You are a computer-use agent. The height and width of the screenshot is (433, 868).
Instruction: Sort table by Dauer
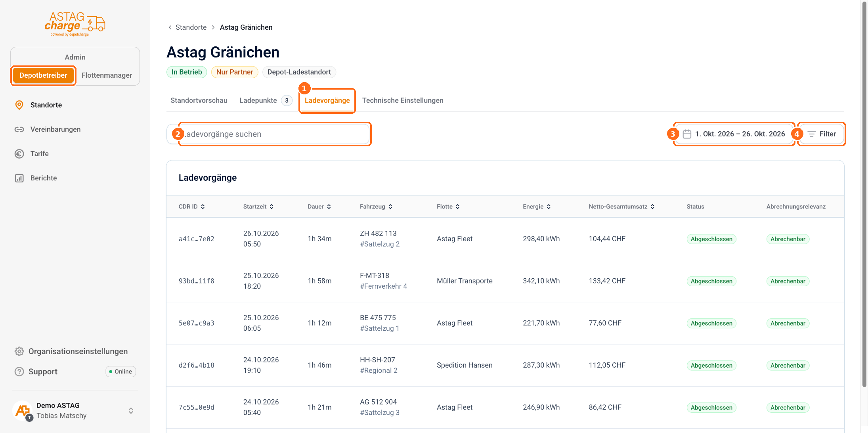tap(319, 207)
